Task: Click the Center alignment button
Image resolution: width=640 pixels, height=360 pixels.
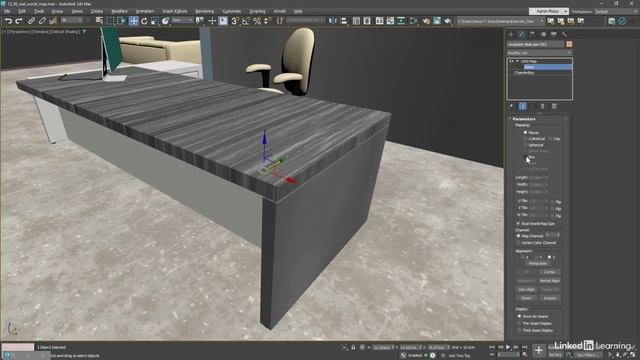Action: 549,272
